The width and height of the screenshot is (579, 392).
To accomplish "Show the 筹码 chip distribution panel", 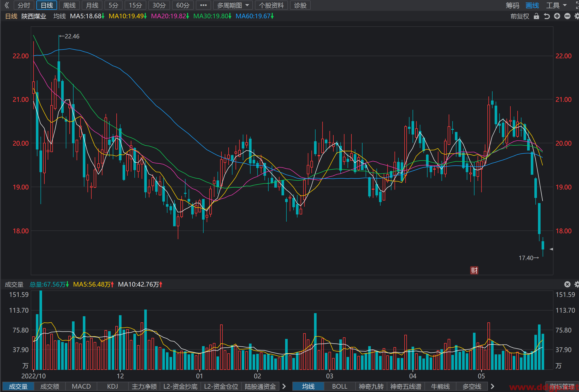I will point(512,5).
